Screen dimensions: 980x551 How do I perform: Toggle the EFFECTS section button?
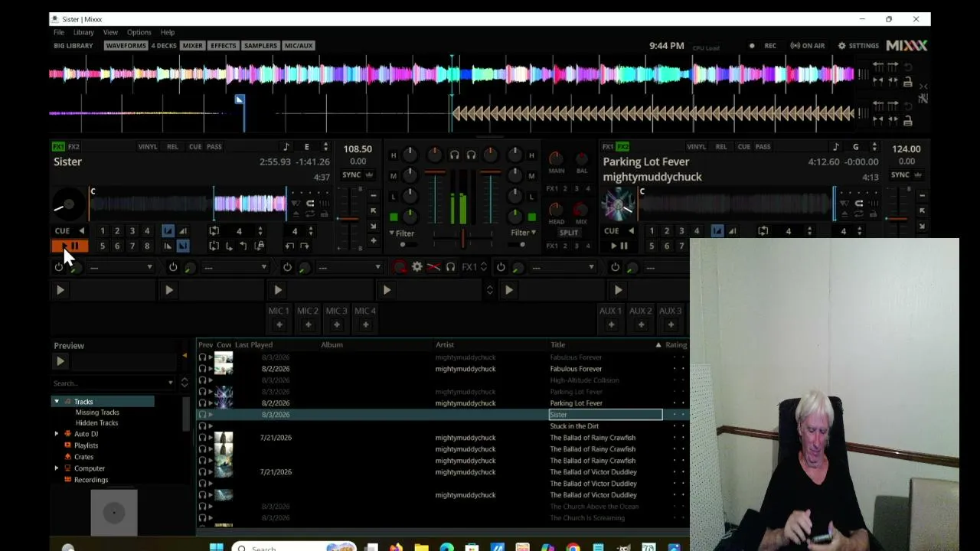coord(224,45)
